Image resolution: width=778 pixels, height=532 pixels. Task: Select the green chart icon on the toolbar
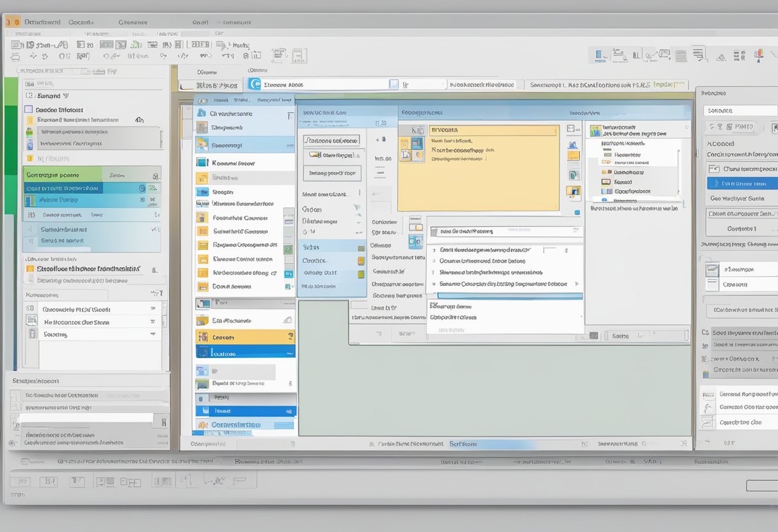coord(136,45)
